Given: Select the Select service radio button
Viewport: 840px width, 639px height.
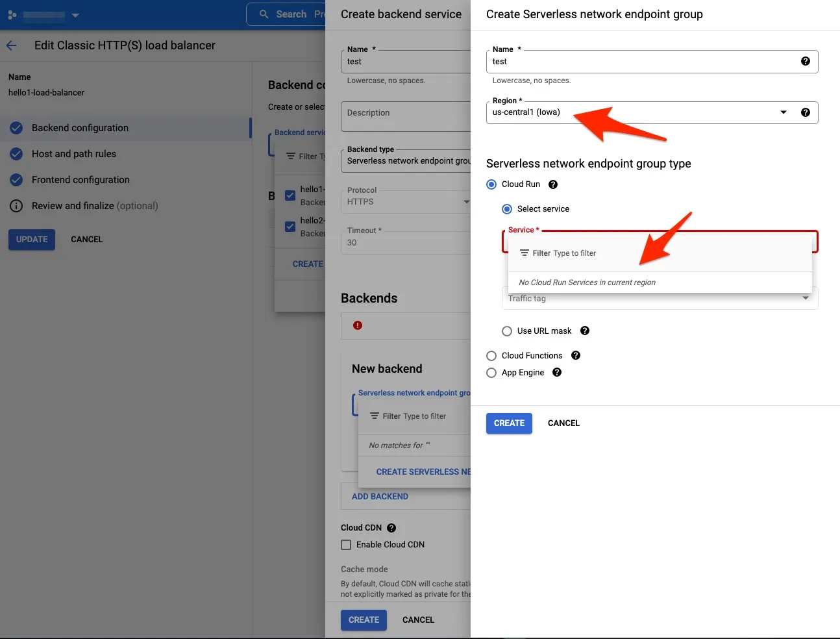Looking at the screenshot, I should click(x=507, y=209).
